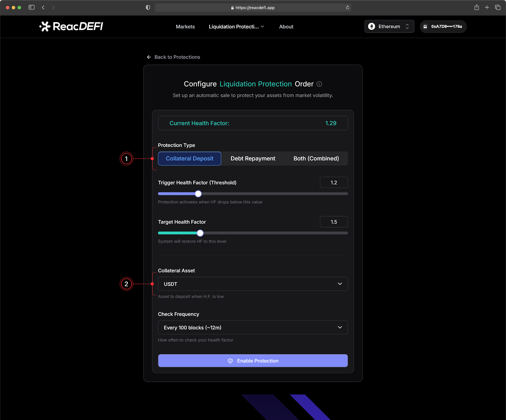The image size is (506, 420).
Task: Go back in browser history
Action: [x=43, y=7]
